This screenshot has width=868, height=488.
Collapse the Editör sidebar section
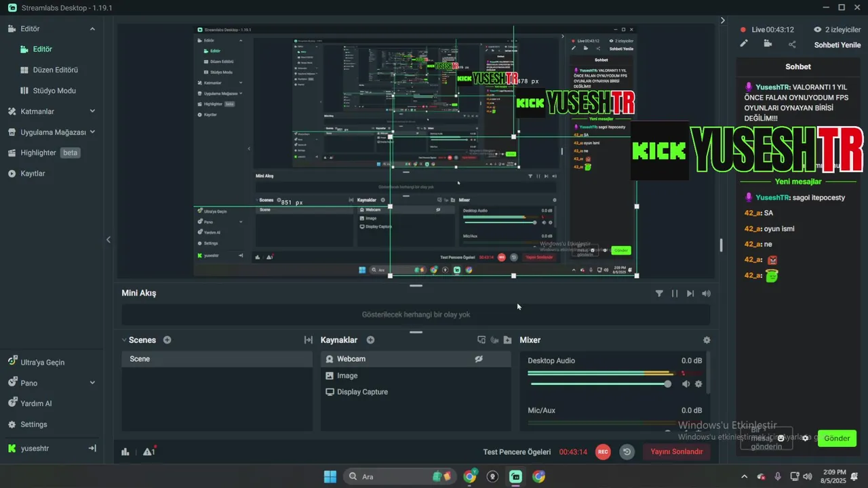click(x=92, y=29)
